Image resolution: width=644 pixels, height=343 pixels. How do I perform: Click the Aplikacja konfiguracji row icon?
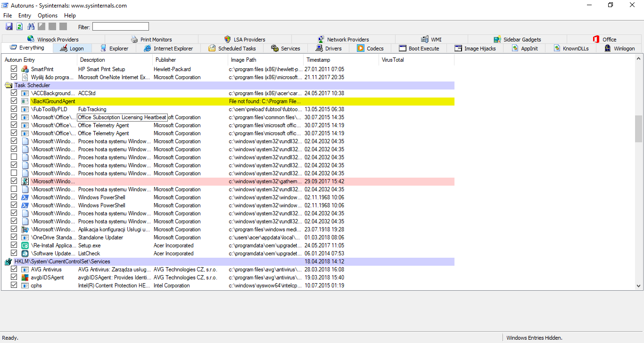pos(25,229)
